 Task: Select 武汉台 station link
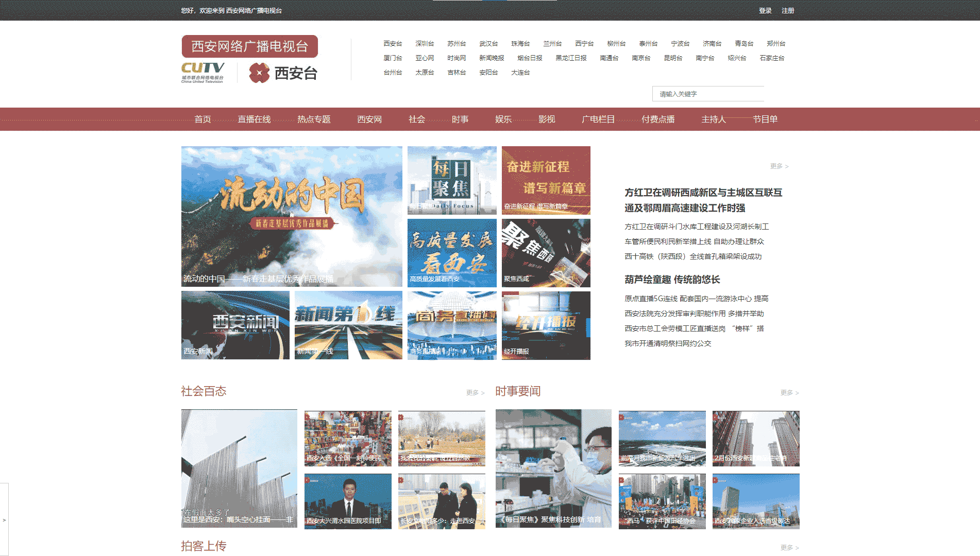[x=488, y=44]
